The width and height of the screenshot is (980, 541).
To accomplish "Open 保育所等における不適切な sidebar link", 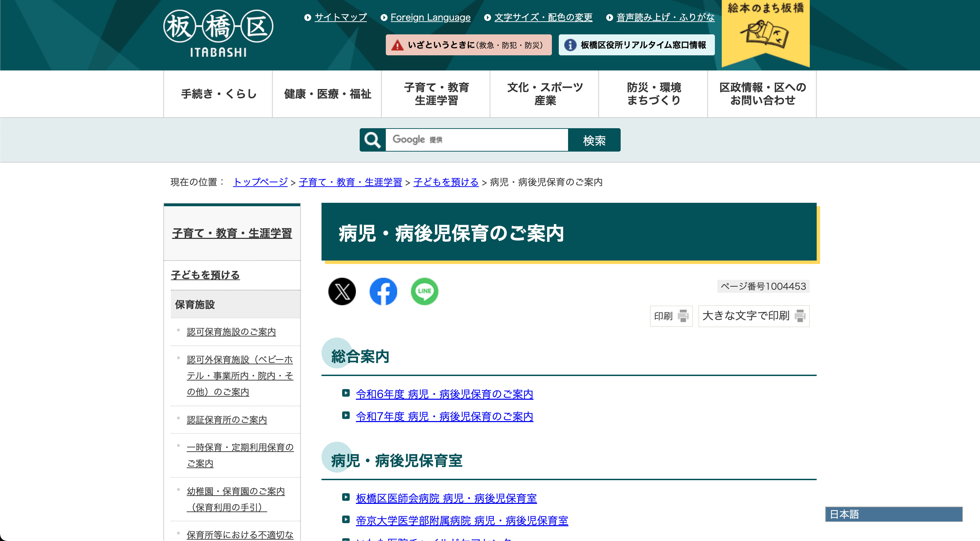I will point(240,534).
